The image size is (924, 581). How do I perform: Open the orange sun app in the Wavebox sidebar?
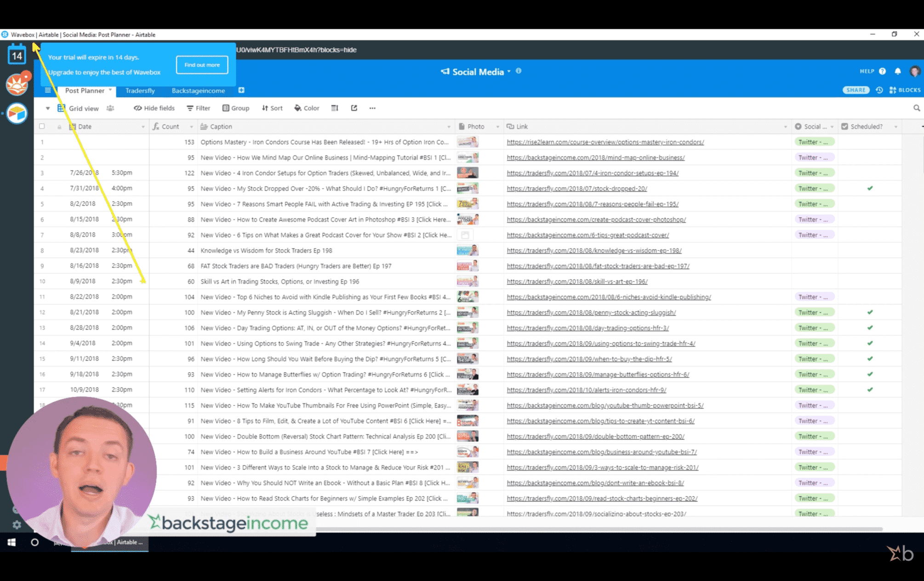(x=17, y=84)
